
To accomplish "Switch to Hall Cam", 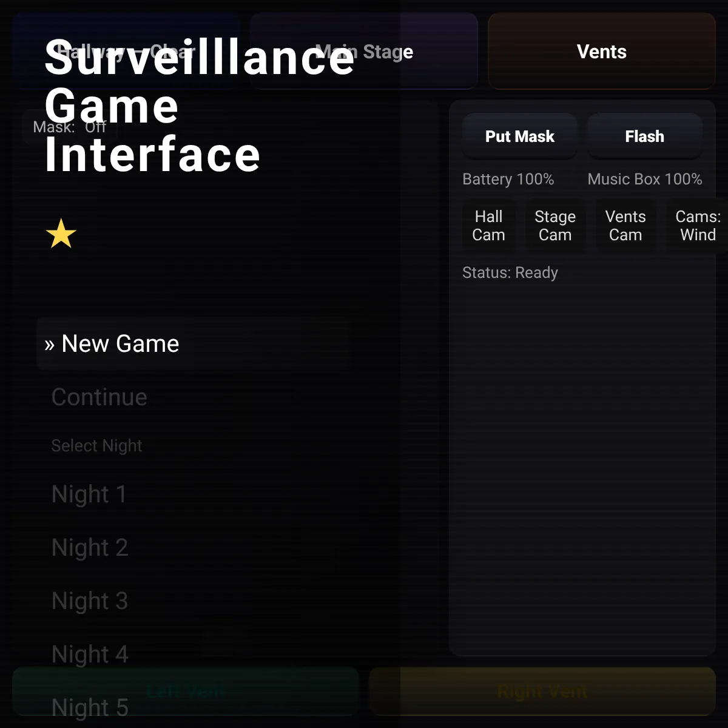I will [489, 226].
